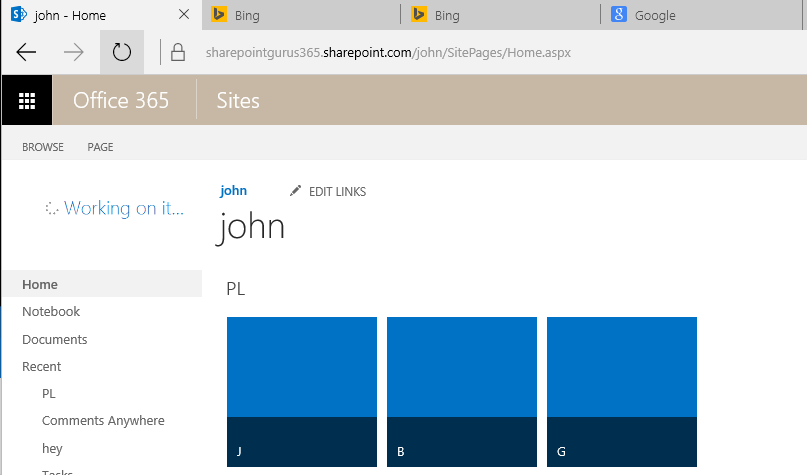Screen dimensions: 807x475
Task: Click the browser back arrow
Action: tap(27, 52)
